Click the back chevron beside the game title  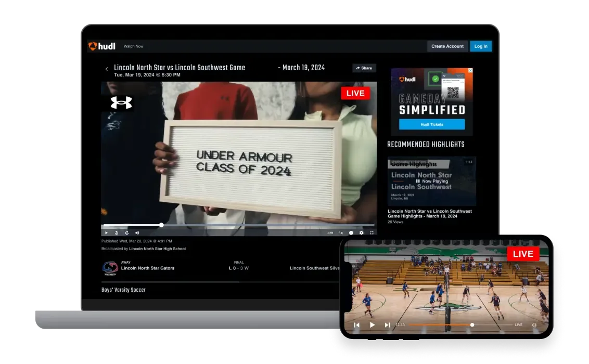coord(107,68)
